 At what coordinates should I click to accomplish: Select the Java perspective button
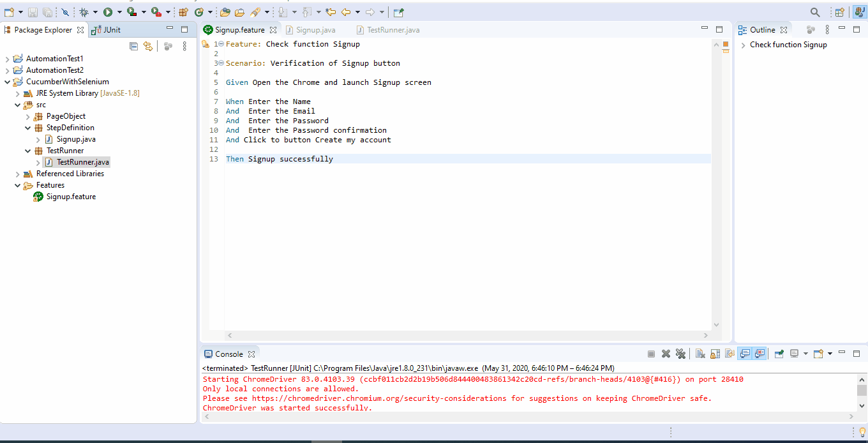click(860, 12)
